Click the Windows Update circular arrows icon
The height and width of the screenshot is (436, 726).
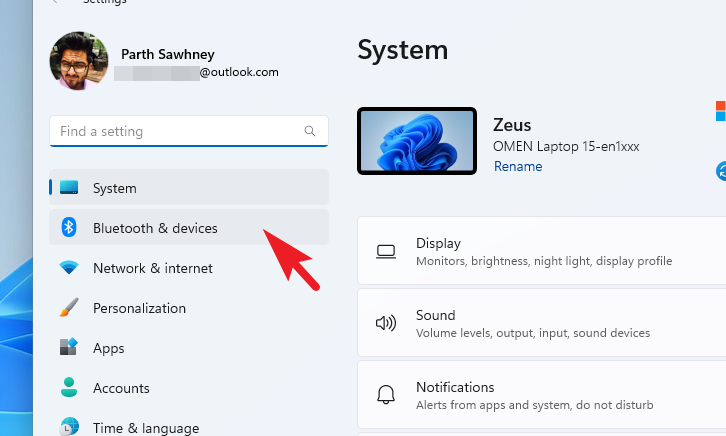tap(721, 171)
